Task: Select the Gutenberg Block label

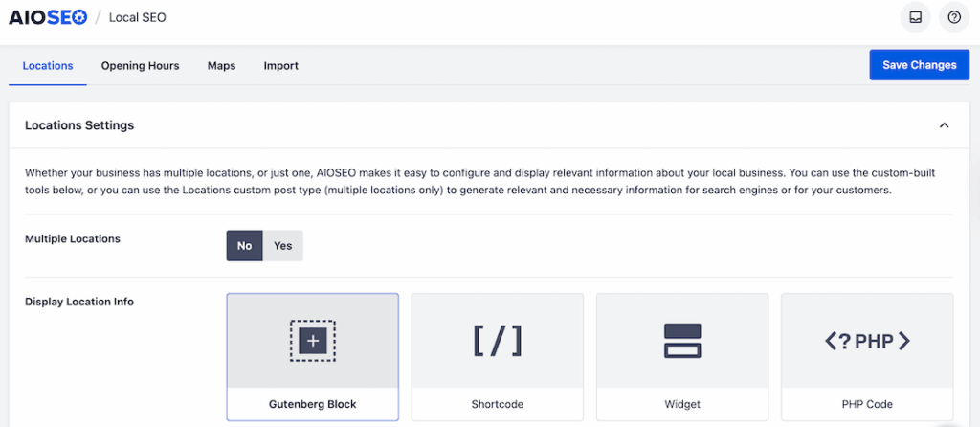Action: pos(312,404)
